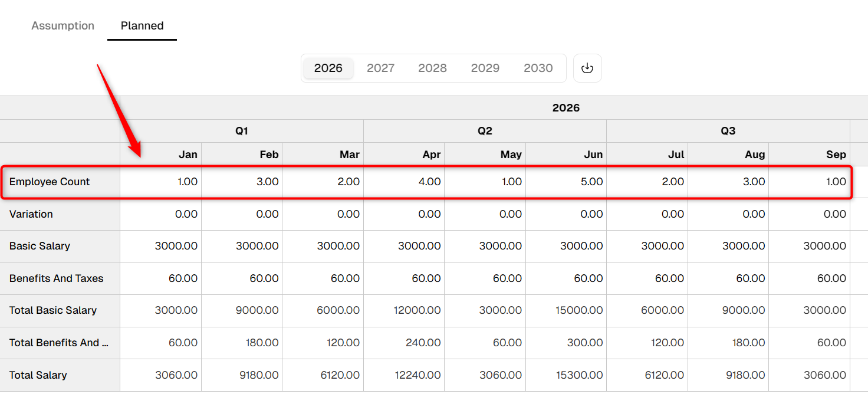Click the Jan Employee Count cell
This screenshot has height=407, width=868.
pos(161,182)
